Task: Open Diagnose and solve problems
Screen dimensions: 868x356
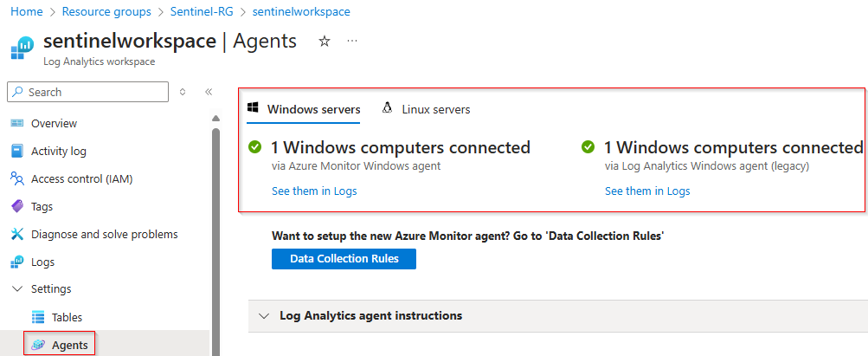Action: coord(104,234)
